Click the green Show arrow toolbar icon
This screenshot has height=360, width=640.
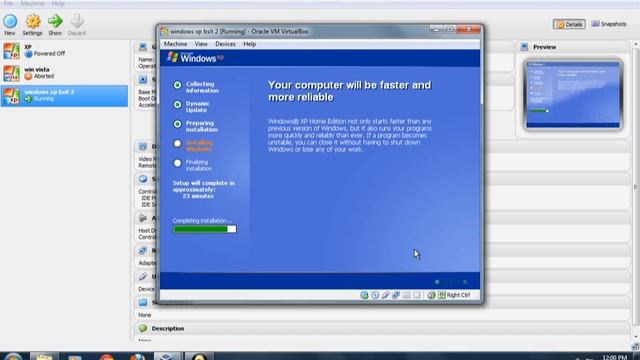55,21
